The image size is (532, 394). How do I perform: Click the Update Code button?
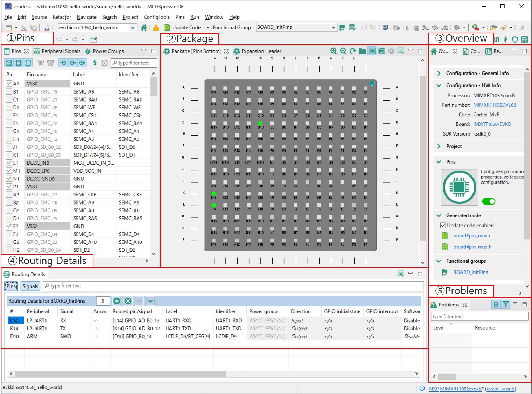[182, 27]
